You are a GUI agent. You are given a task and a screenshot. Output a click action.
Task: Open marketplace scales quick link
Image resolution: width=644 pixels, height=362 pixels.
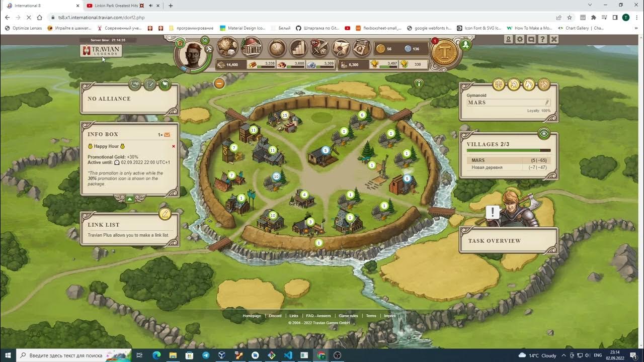click(498, 84)
